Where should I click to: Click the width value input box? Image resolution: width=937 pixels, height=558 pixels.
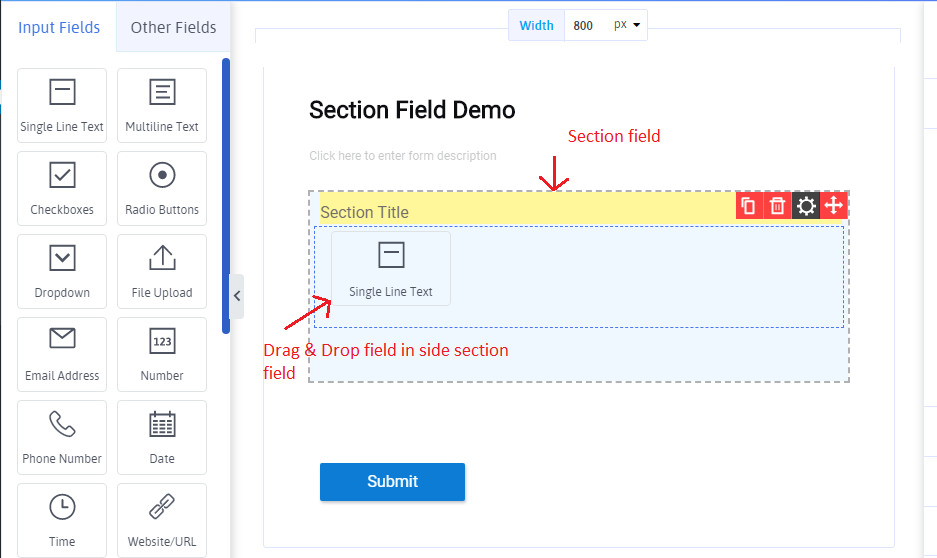(586, 25)
